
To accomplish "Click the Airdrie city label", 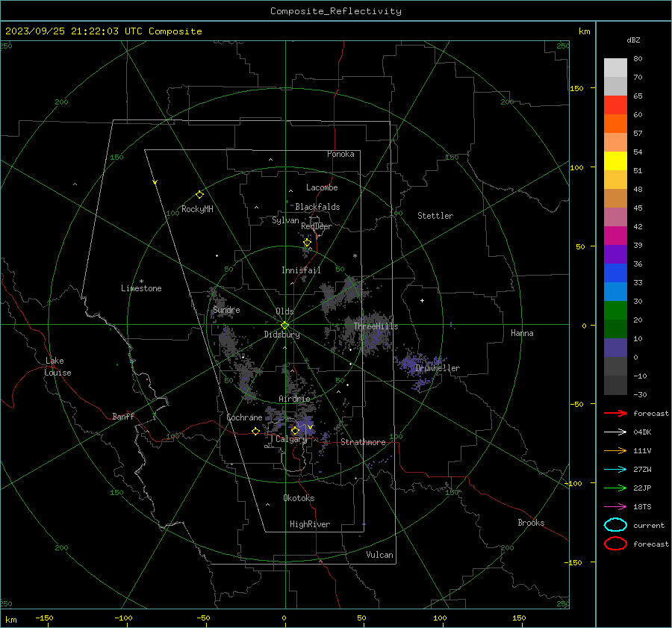I will 294,399.
